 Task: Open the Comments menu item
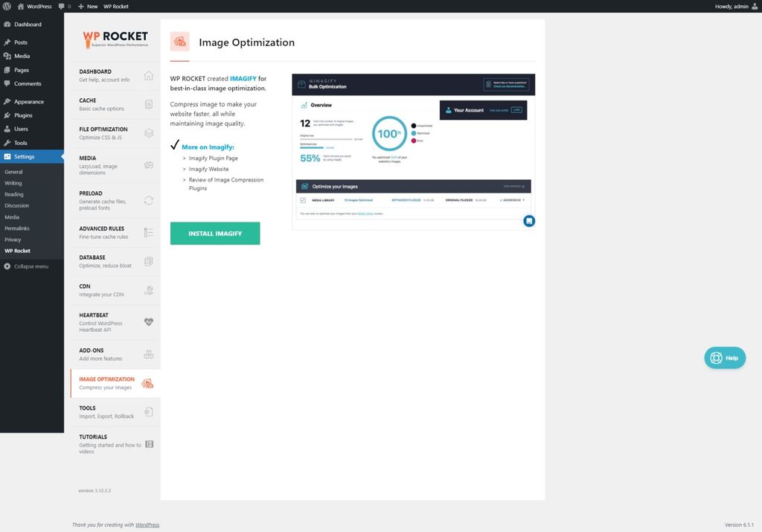point(31,83)
